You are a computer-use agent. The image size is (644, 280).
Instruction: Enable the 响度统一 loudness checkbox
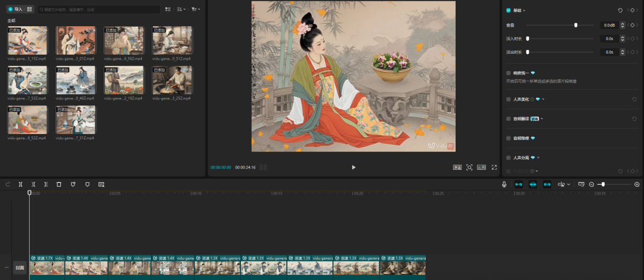509,73
